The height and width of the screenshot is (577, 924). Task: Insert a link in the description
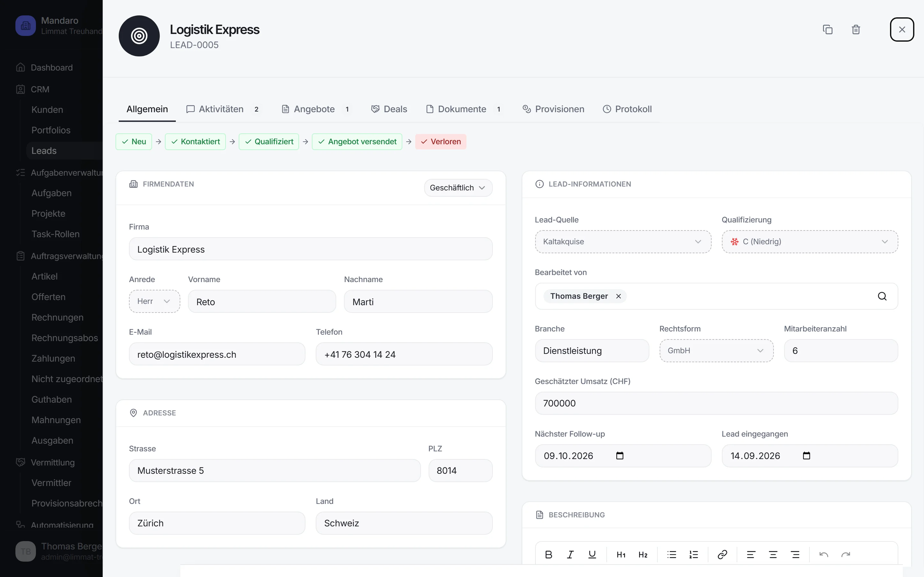[x=722, y=555]
